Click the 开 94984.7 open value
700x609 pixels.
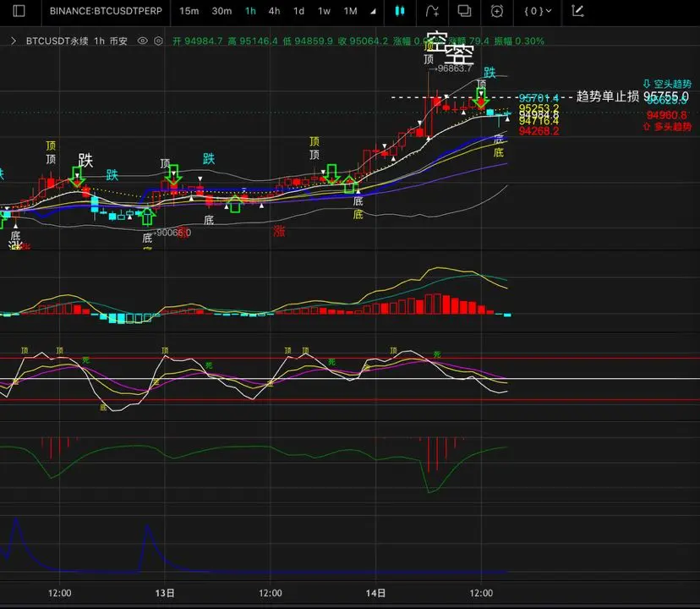pyautogui.click(x=197, y=41)
